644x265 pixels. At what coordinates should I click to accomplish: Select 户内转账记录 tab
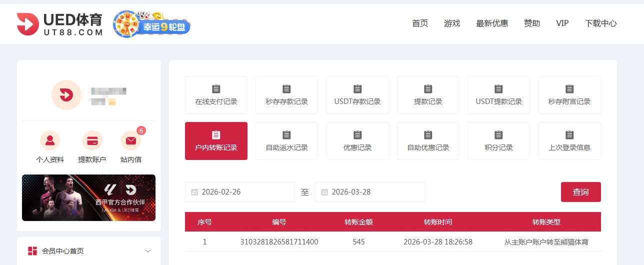click(x=216, y=141)
